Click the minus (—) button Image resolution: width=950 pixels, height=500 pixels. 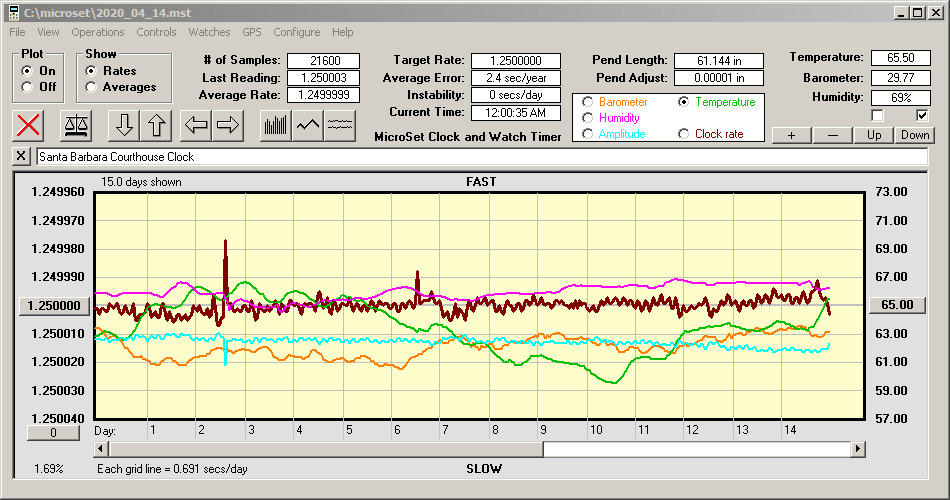[x=832, y=135]
